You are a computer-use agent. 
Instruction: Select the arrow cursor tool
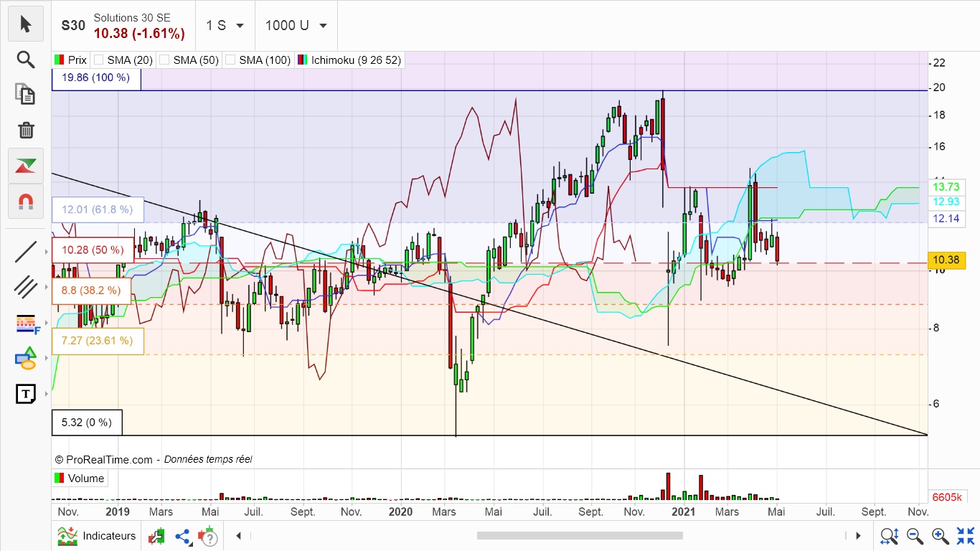pyautogui.click(x=26, y=24)
